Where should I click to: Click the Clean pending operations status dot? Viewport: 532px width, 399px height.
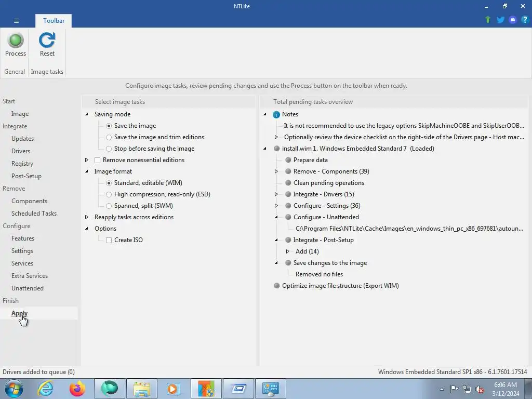[x=288, y=183]
